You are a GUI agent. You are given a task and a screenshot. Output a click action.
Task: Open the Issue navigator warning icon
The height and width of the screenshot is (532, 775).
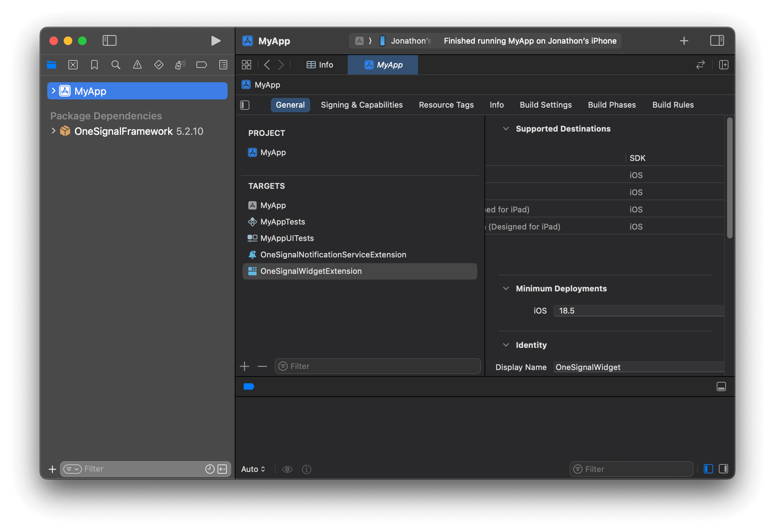coord(137,65)
